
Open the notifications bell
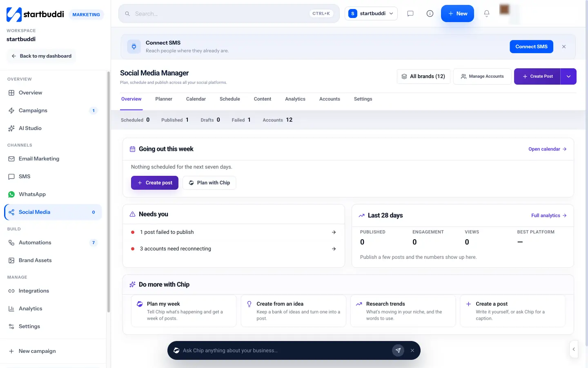(487, 13)
